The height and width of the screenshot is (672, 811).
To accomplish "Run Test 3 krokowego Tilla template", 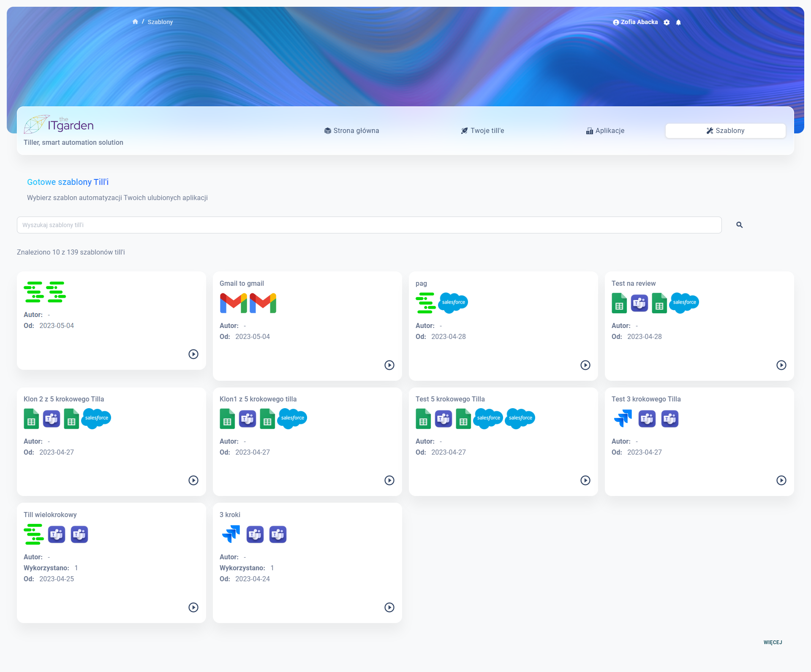I will 781,480.
